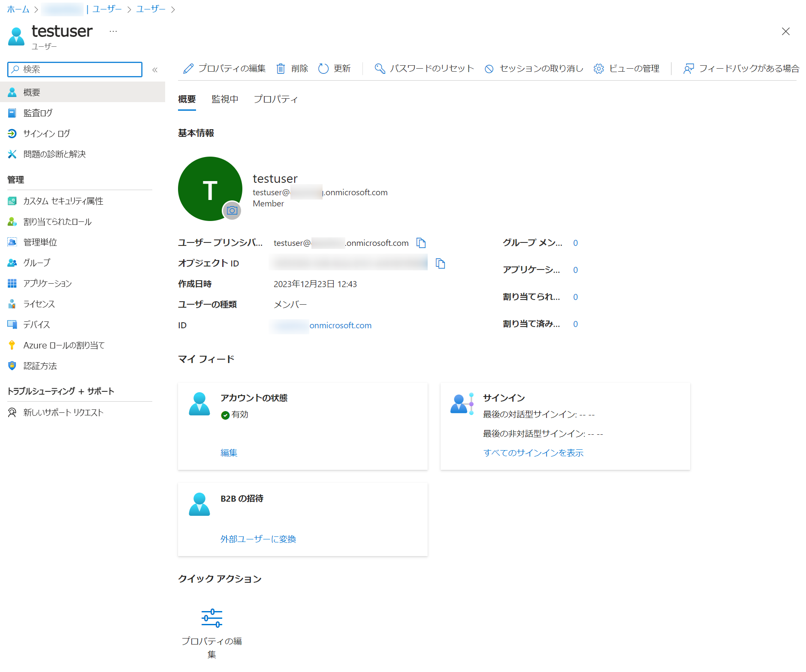Close the testuser blade

[x=786, y=31]
